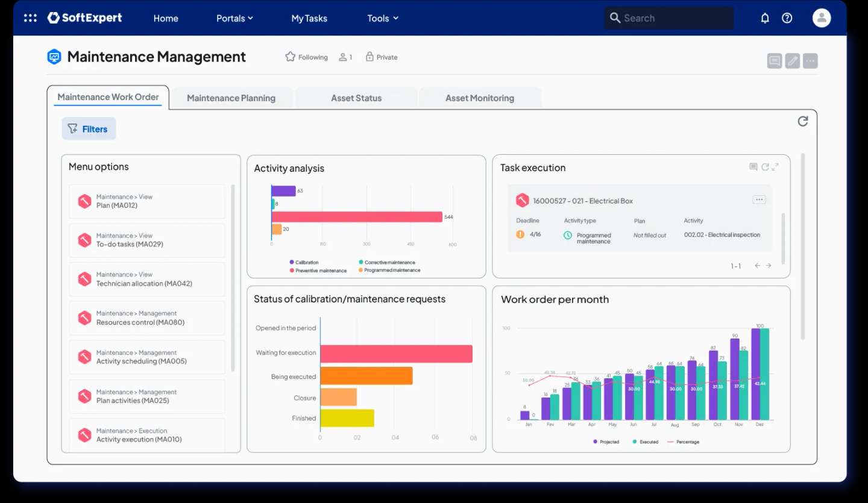
Task: Click the Filters button
Action: coord(89,129)
